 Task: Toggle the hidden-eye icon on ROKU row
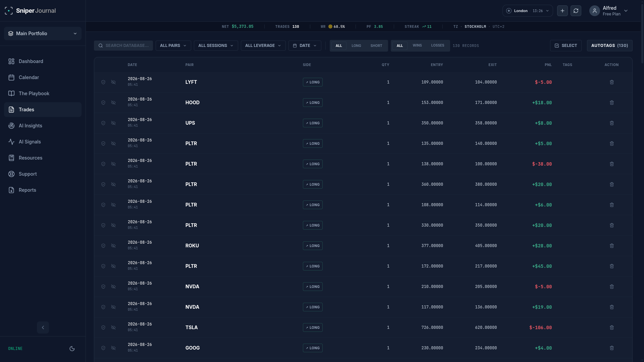pos(113,246)
